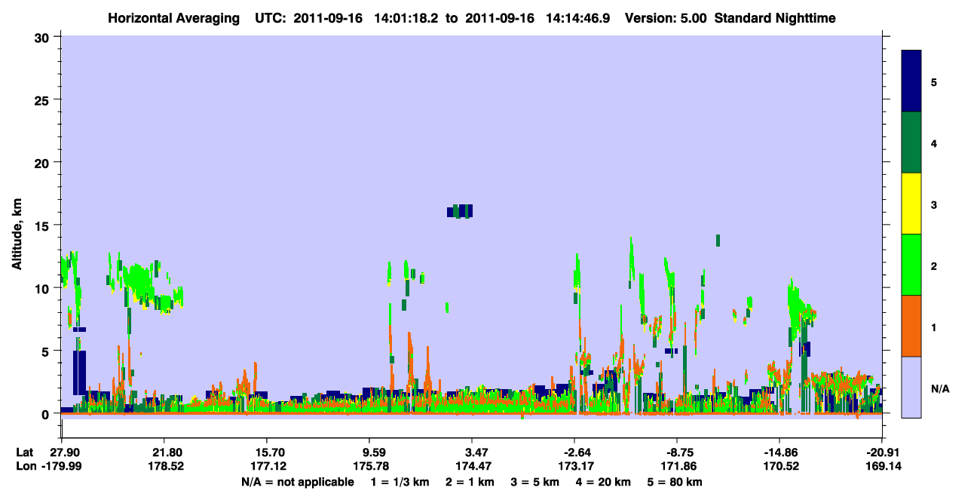The image size is (980, 503).
Task: Click the y-axis tick label 5
Action: pos(47,351)
